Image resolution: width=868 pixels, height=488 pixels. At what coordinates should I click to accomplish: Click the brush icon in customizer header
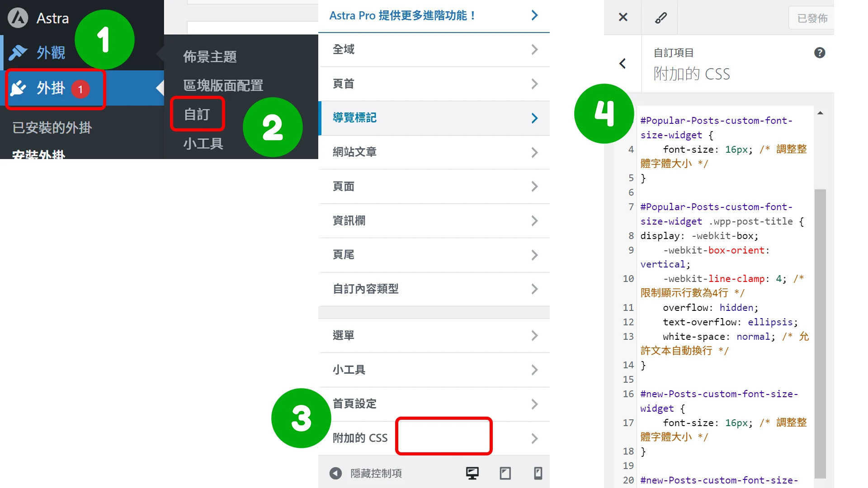pyautogui.click(x=660, y=18)
